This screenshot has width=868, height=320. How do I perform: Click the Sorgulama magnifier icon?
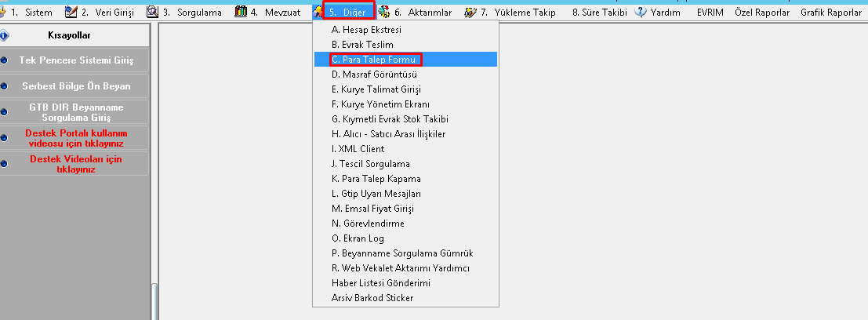click(153, 12)
